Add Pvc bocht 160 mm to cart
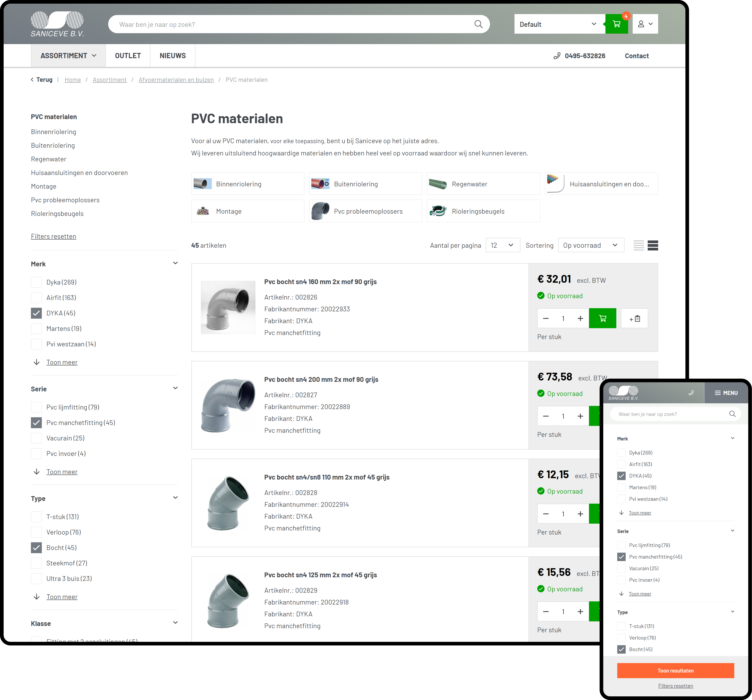This screenshot has height=700, width=752. (x=602, y=318)
